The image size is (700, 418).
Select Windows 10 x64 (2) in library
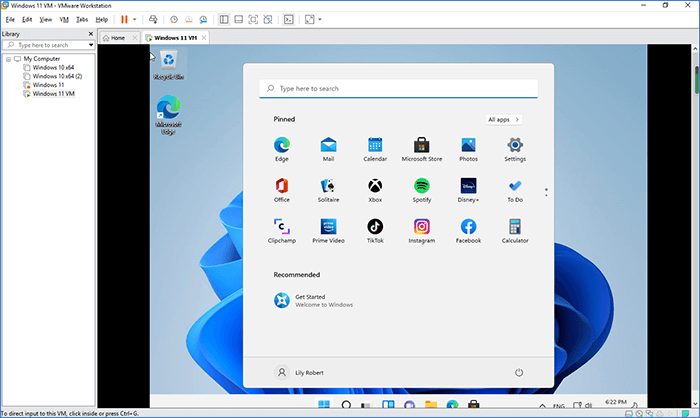[57, 76]
